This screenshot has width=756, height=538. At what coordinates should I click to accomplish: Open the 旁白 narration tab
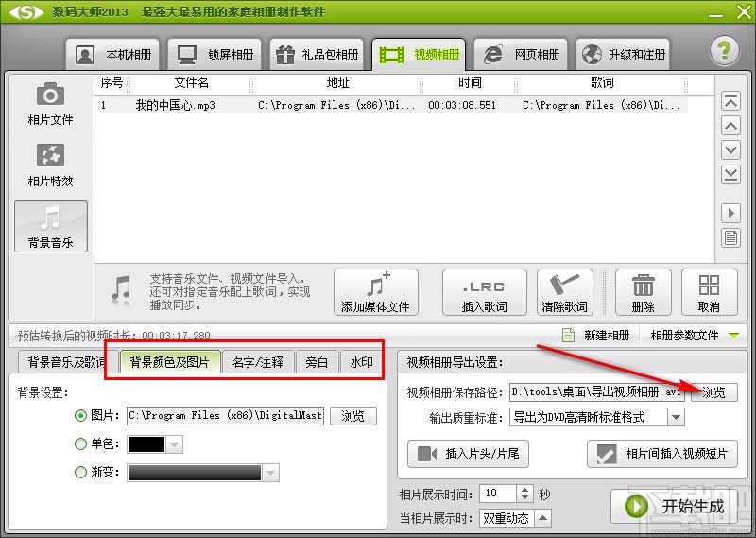317,362
